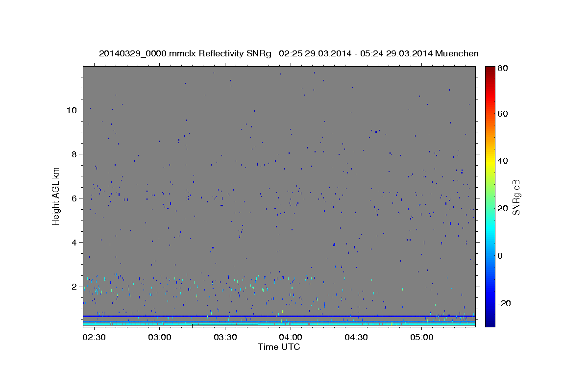Viewport: 588px width, 392px height.
Task: Click the 02:30 time tick label
Action: [93, 337]
